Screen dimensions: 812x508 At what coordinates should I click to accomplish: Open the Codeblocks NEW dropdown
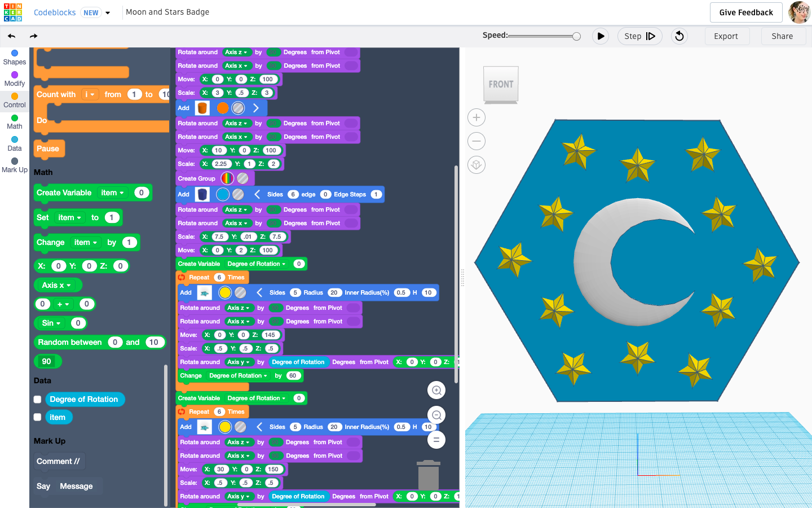pos(107,12)
